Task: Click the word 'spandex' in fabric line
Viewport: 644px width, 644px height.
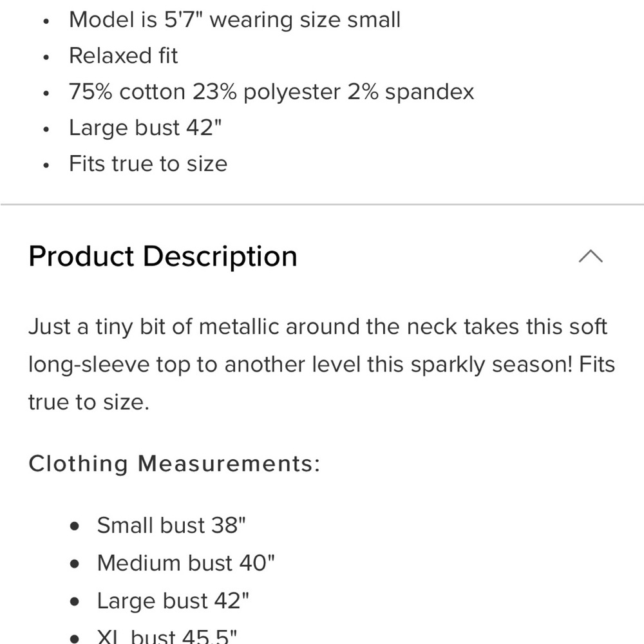Action: [430, 92]
